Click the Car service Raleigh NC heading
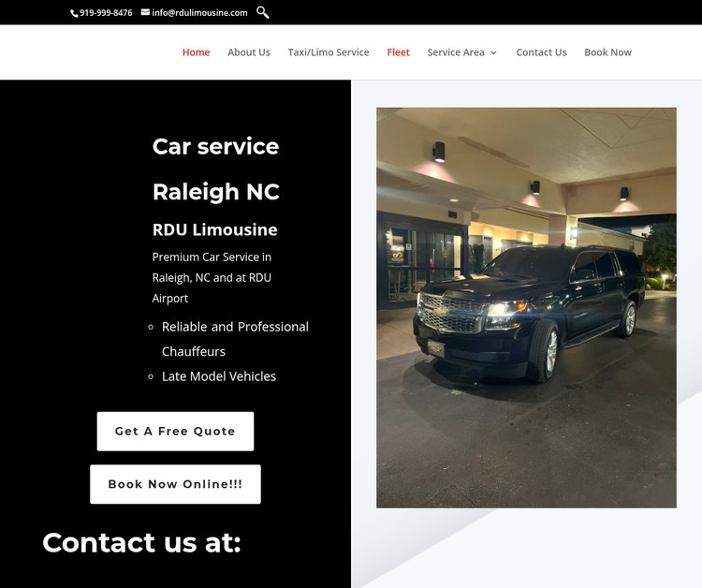This screenshot has width=702, height=588. pyautogui.click(x=216, y=169)
